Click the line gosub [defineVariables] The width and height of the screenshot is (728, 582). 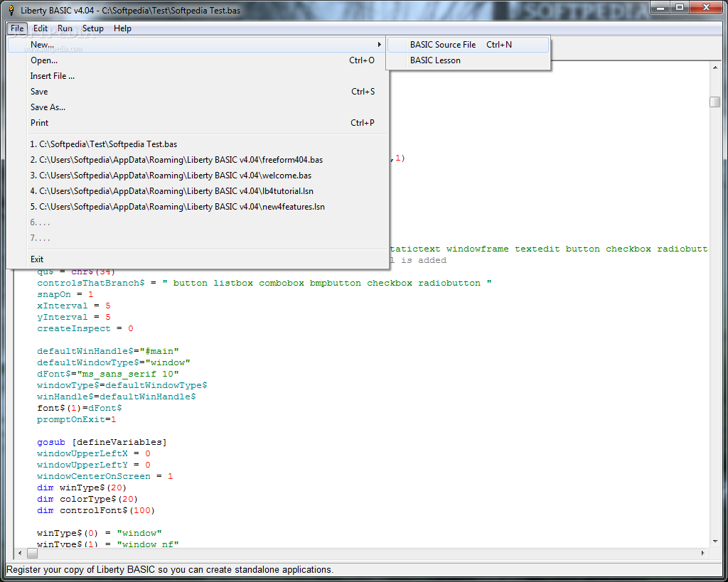102,442
